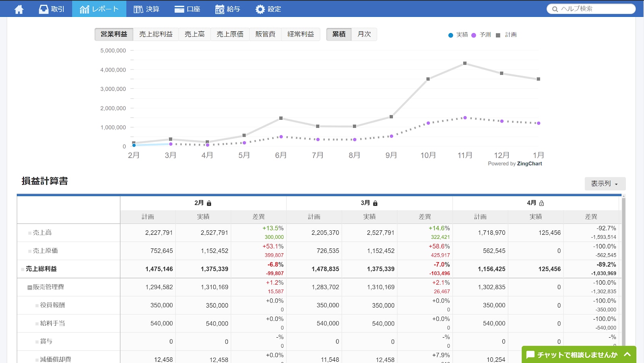The image size is (644, 363).
Task: Click the 6月 forecast data point marker
Action: pos(281,137)
